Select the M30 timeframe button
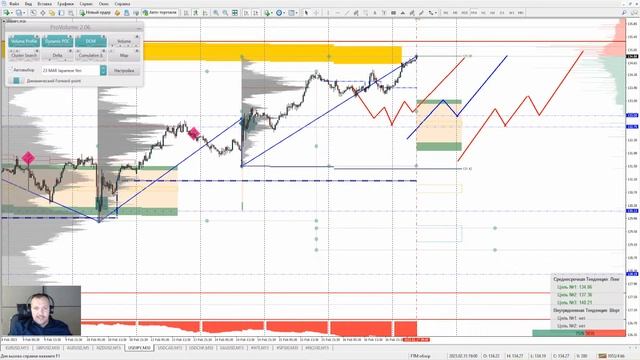 point(474,13)
